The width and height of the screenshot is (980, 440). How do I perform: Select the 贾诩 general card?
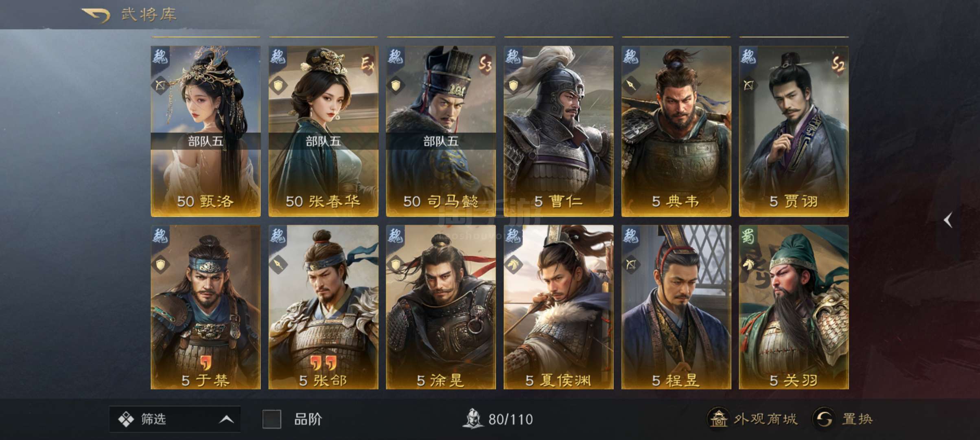click(794, 131)
